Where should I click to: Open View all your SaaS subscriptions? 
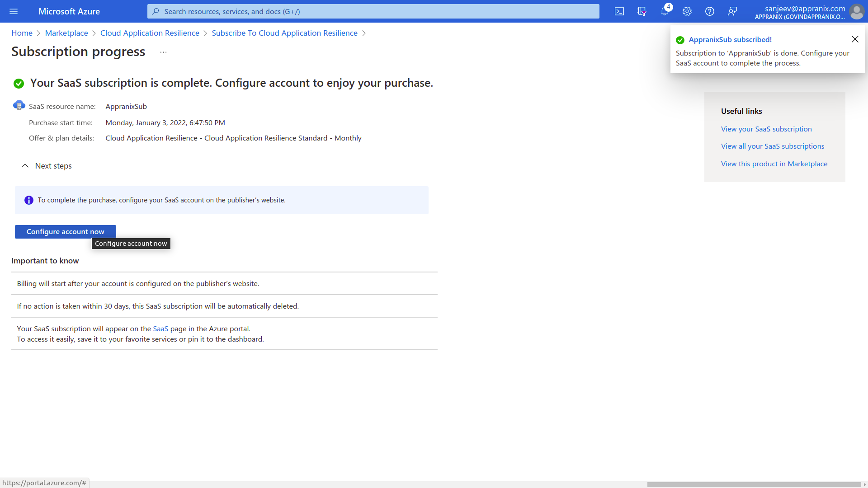pyautogui.click(x=772, y=146)
